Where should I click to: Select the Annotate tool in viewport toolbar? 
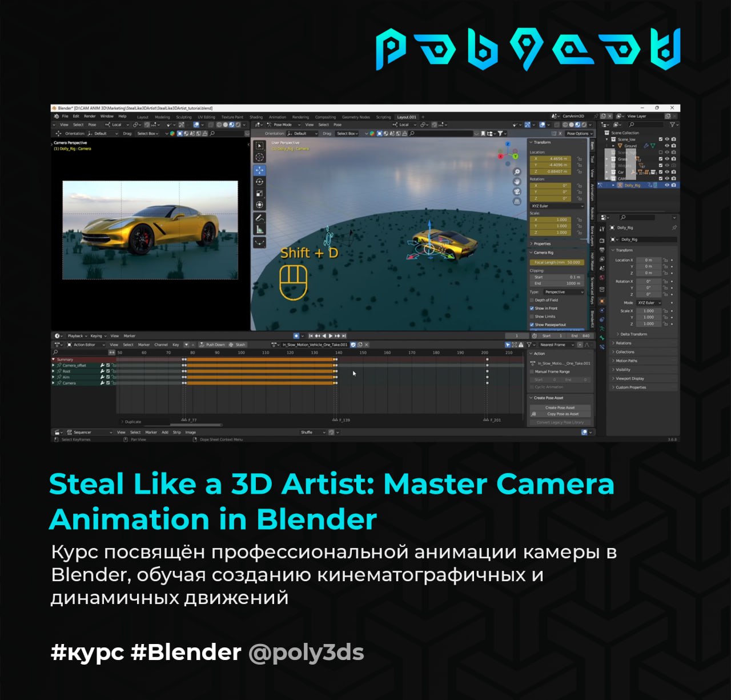click(259, 218)
